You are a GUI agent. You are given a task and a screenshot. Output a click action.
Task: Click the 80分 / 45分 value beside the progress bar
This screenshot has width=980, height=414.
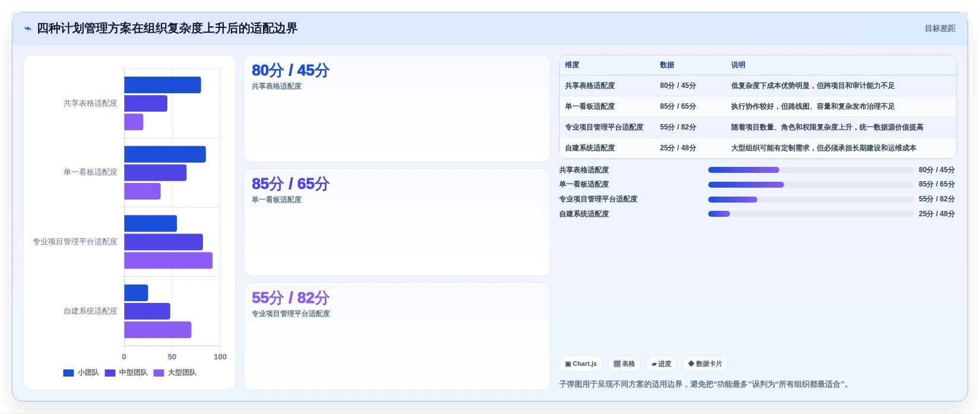click(937, 170)
